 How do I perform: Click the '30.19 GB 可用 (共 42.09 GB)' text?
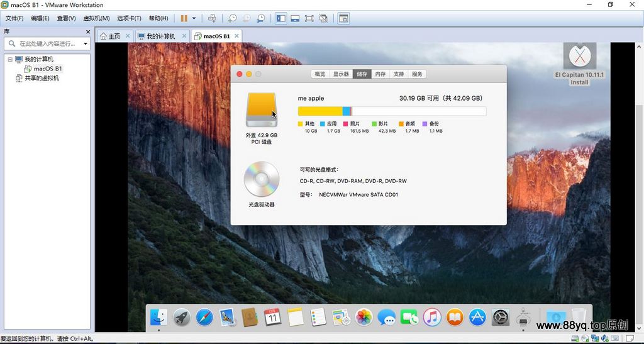point(441,98)
